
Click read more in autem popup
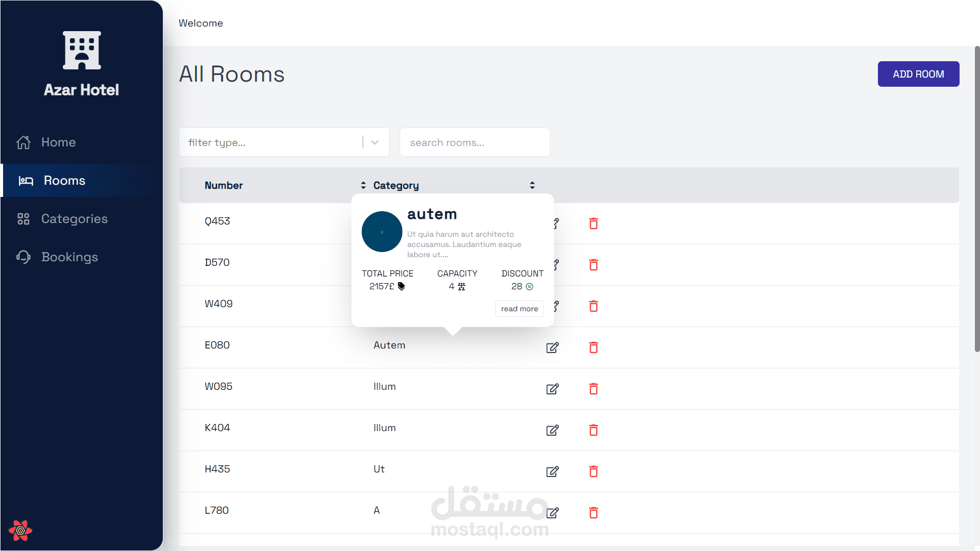click(519, 309)
